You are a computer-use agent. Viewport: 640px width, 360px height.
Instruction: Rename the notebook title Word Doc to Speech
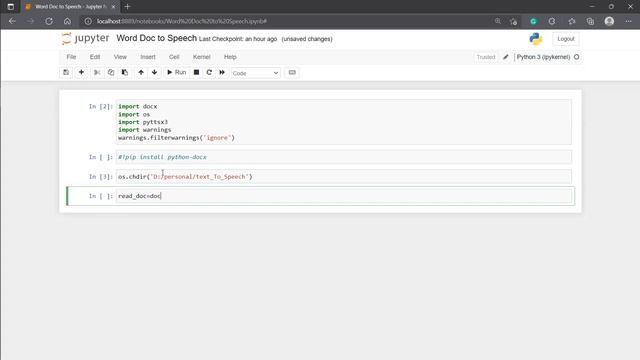click(x=156, y=38)
